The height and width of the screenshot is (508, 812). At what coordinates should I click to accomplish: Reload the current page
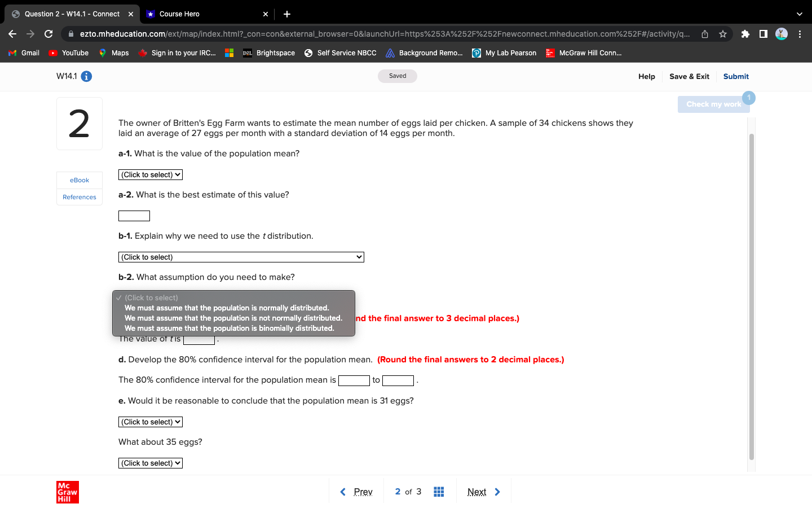pyautogui.click(x=48, y=34)
